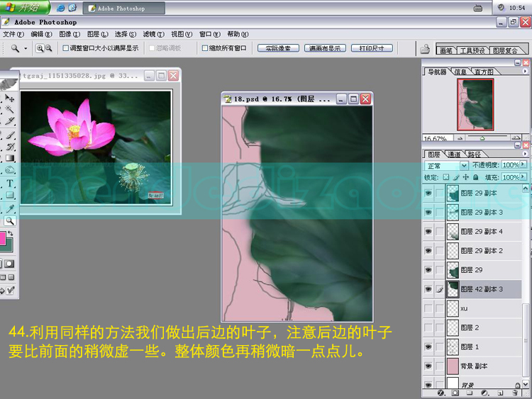This screenshot has width=532, height=399.
Task: Hide layer 图层 42 副本 3
Action: [x=428, y=289]
